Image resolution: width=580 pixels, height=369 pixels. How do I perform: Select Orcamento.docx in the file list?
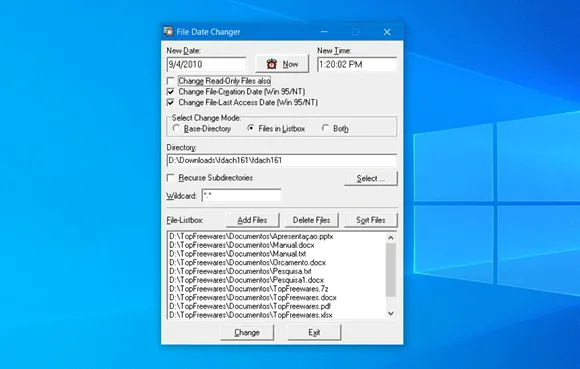247,263
